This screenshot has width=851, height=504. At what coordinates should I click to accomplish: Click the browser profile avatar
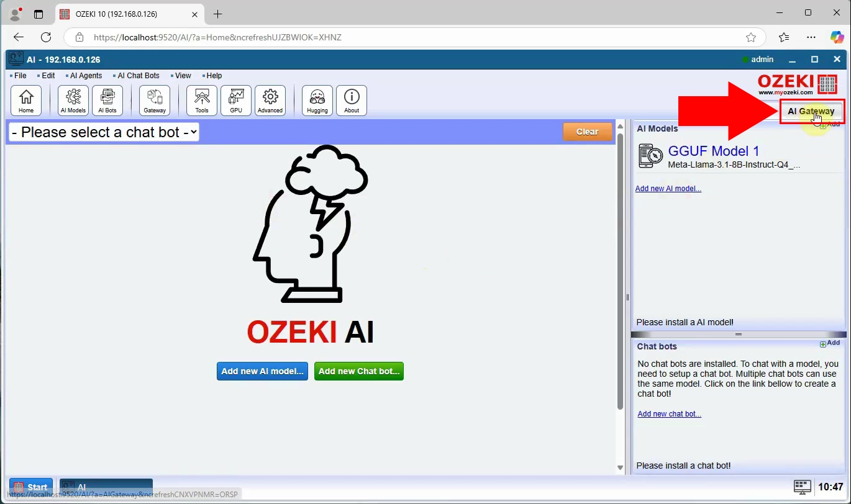coord(16,14)
